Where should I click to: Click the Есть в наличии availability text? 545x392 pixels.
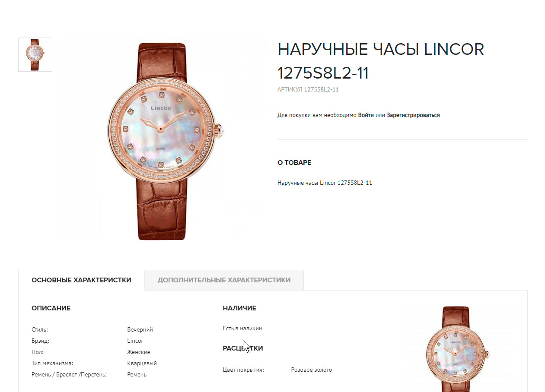(242, 328)
